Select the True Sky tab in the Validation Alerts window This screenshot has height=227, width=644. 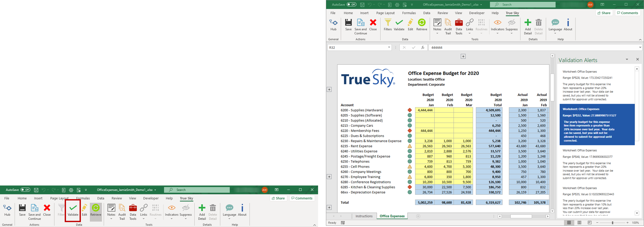coord(512,13)
